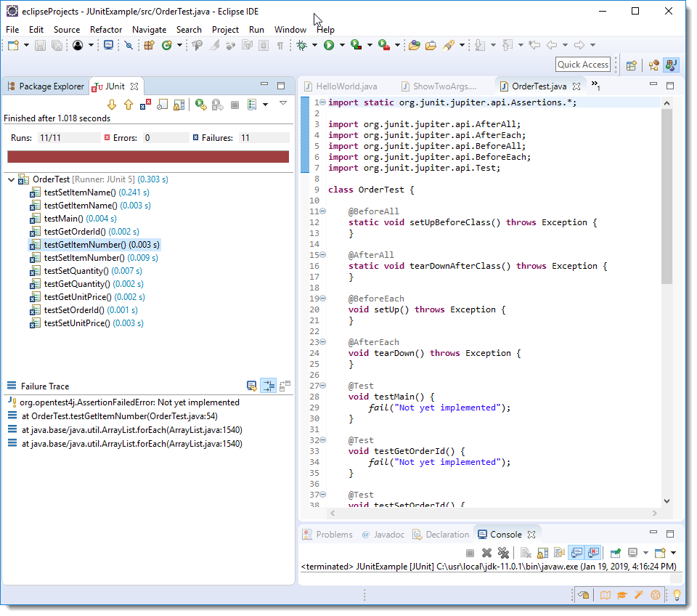Viewport: 697px width, 616px height.
Task: Toggle Pin Console icon
Action: 616,552
